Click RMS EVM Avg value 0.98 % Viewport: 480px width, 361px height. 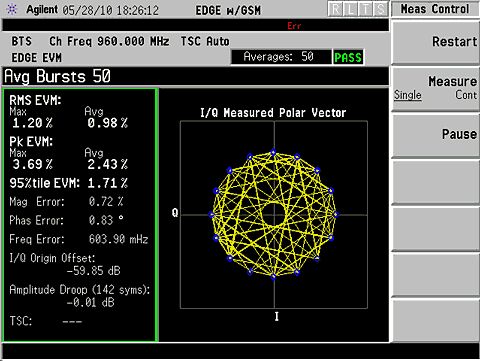tap(108, 123)
